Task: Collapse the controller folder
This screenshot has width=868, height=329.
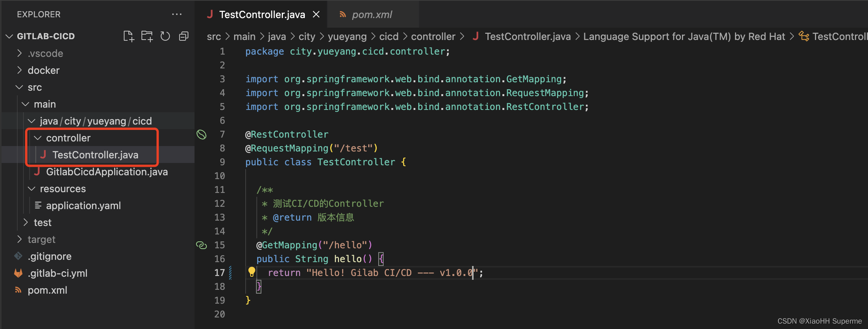Action: click(38, 138)
